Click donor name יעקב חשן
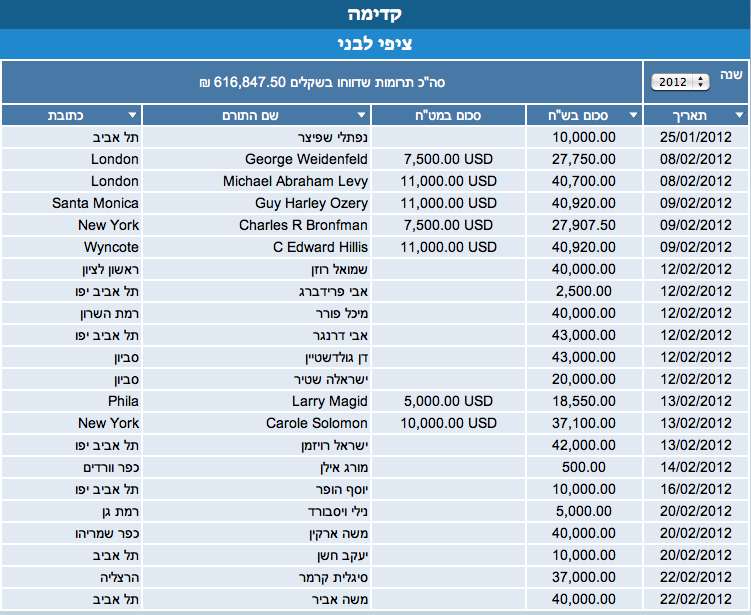751x615 pixels. tap(342, 556)
